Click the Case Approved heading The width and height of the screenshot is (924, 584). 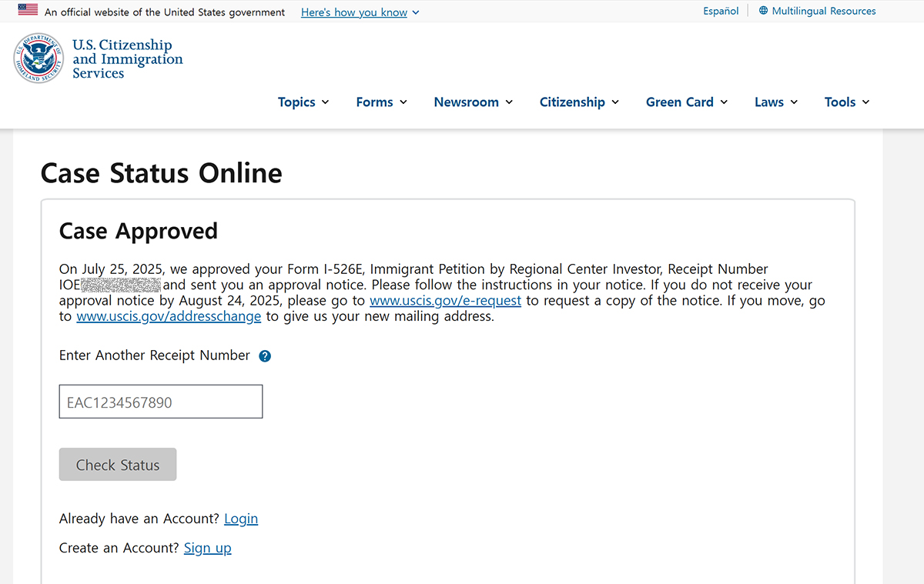139,232
